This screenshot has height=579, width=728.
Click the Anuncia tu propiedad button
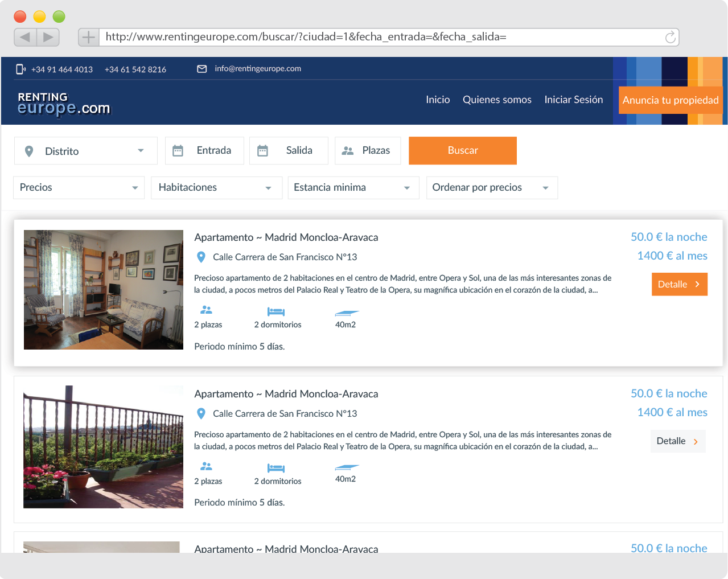pos(671,100)
